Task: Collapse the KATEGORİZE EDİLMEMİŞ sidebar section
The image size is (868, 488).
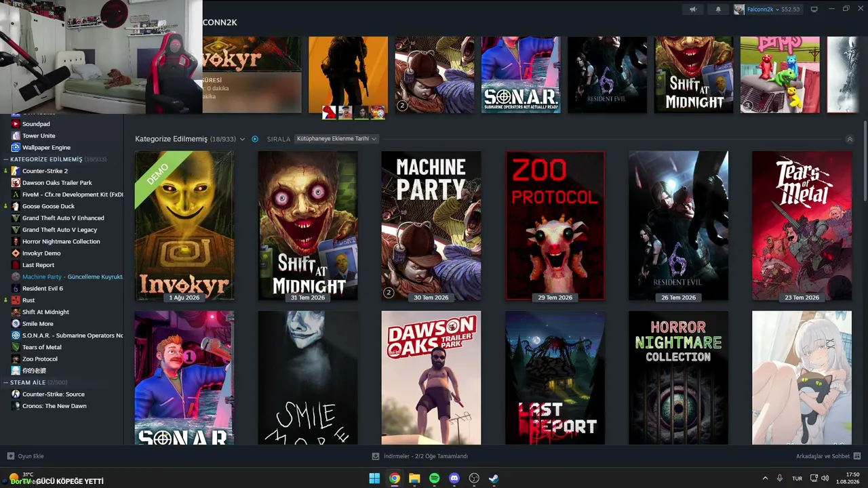Action: point(6,159)
